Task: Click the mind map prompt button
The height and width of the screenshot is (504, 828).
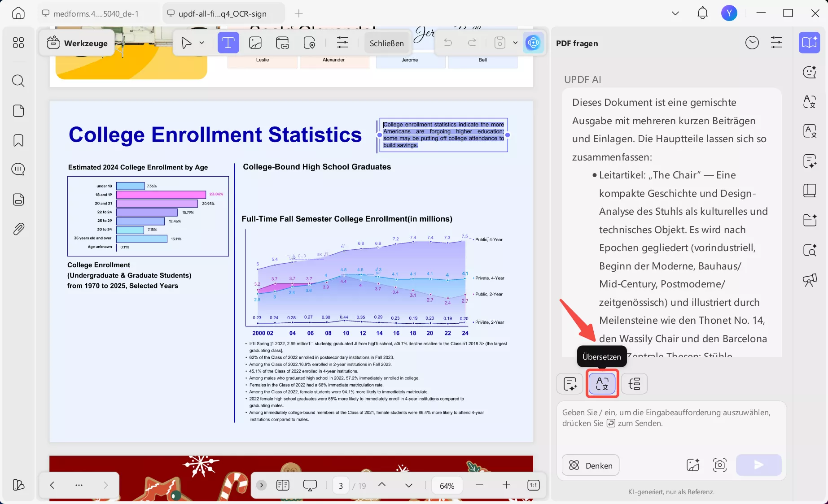Action: (x=635, y=384)
